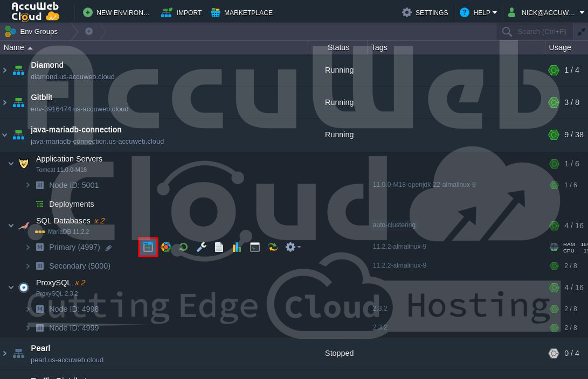The height and width of the screenshot is (379, 588).
Task: Open diamond.us-accuweb.cloud domain link
Action: 73,77
